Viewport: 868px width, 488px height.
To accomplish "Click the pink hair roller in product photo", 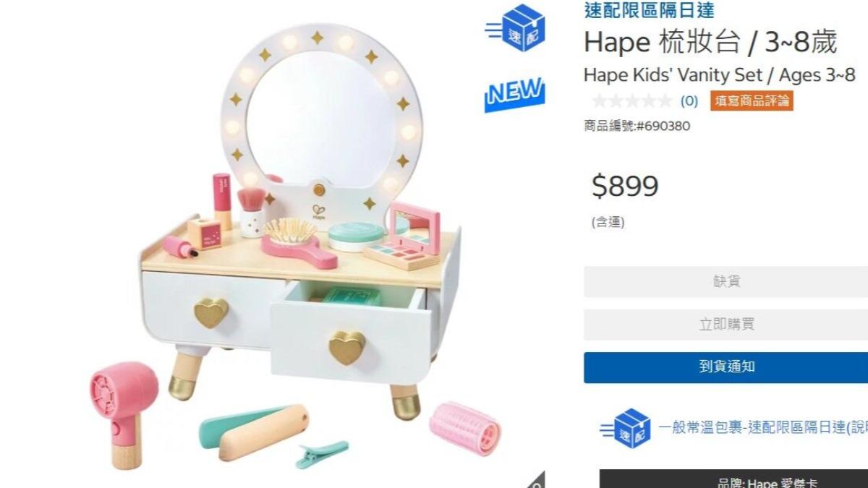I will point(465,428).
